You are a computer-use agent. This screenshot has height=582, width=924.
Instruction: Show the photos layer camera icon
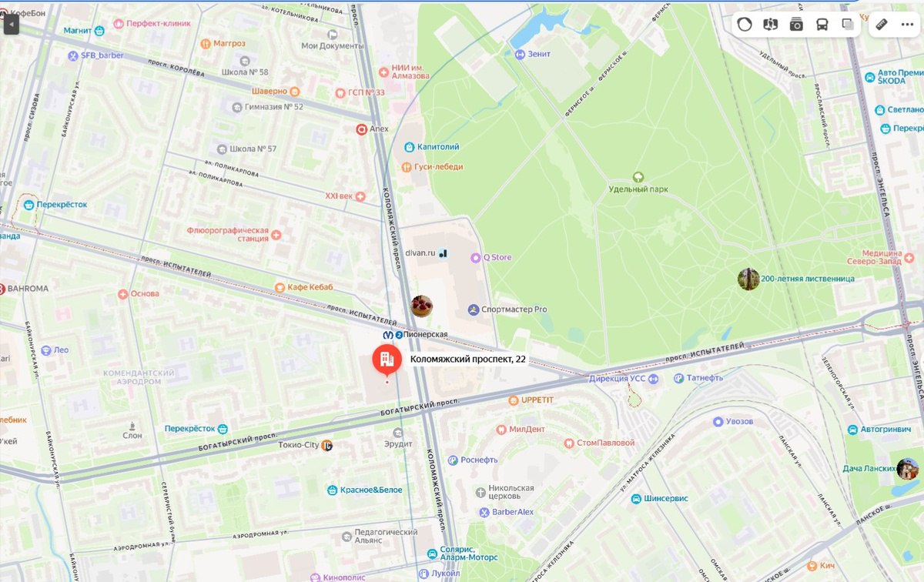click(x=797, y=25)
